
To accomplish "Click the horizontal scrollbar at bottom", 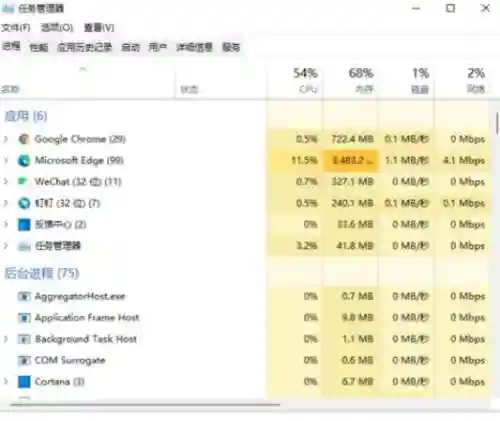I will [145, 404].
